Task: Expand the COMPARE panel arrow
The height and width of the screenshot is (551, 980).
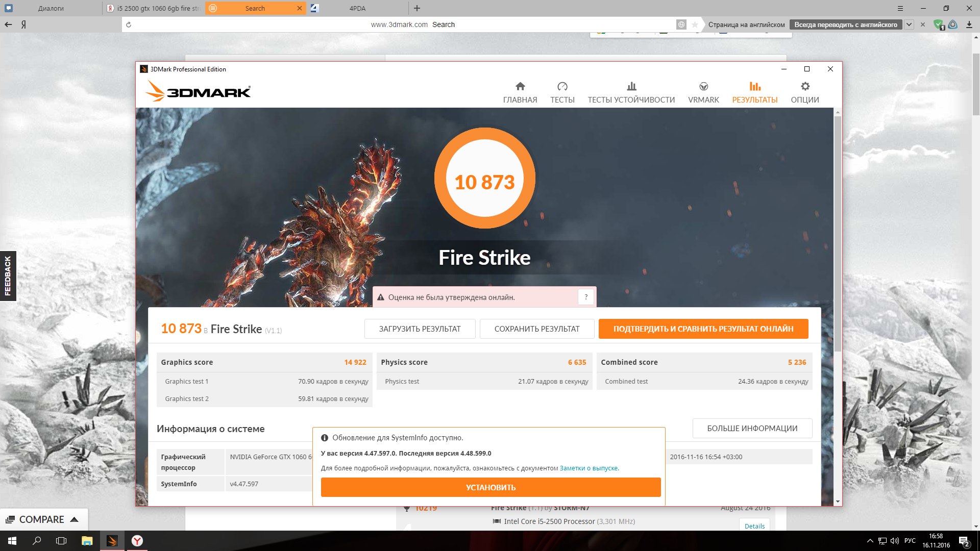Action: (74, 519)
